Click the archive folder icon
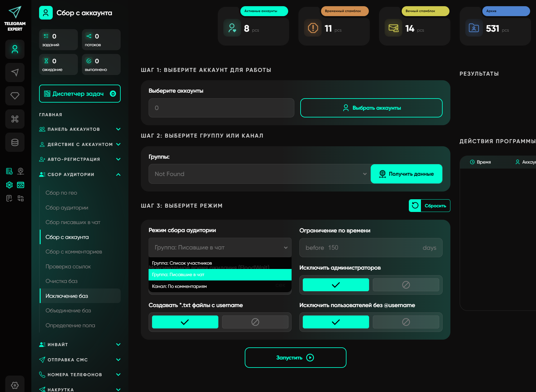The width and height of the screenshot is (536, 392). (474, 28)
